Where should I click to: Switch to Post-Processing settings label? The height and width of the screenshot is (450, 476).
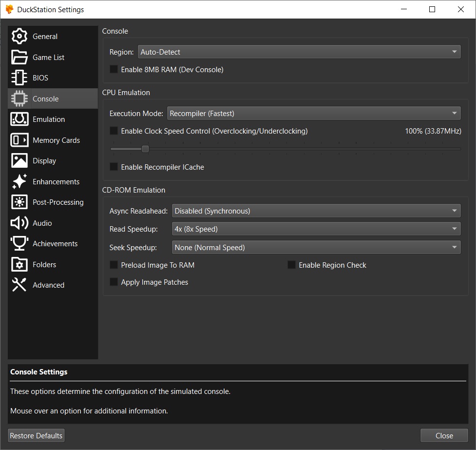(x=58, y=202)
